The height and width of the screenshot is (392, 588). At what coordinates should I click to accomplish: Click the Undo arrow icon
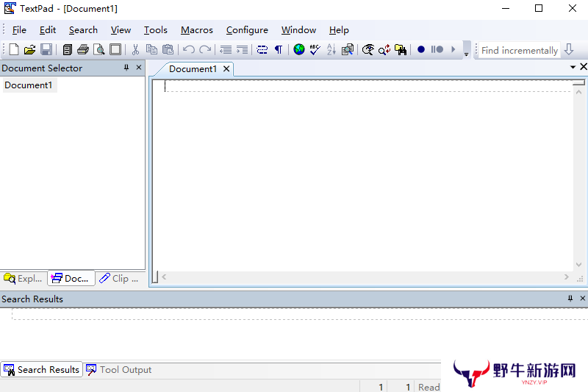189,49
